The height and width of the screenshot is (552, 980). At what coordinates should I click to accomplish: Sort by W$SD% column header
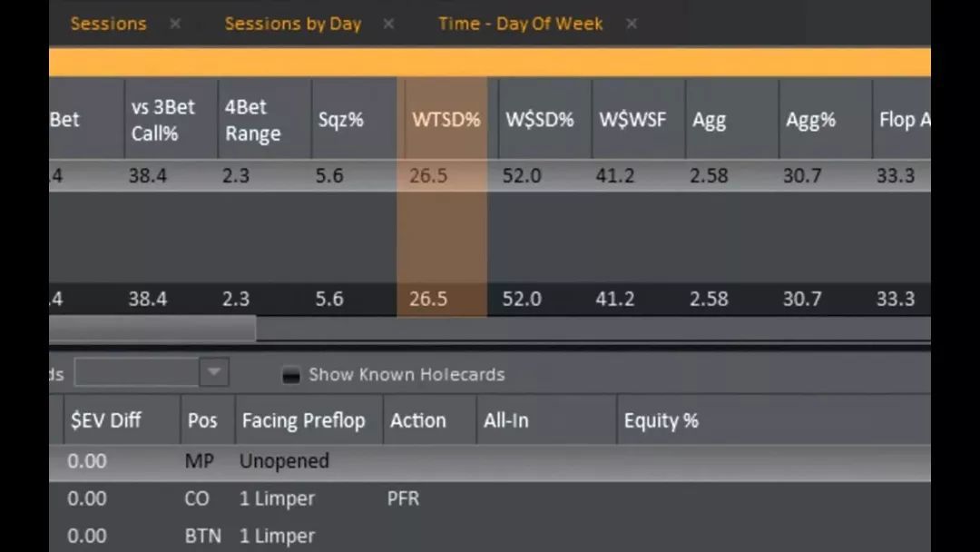click(539, 120)
